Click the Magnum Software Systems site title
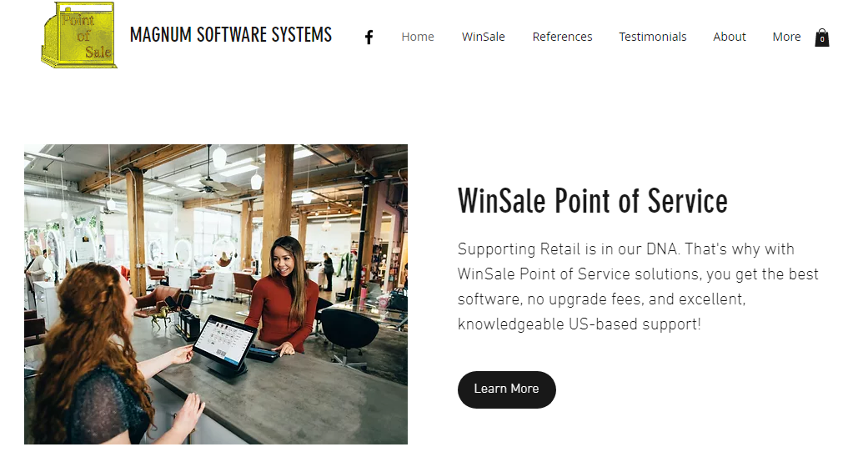The width and height of the screenshot is (868, 462). pos(231,35)
